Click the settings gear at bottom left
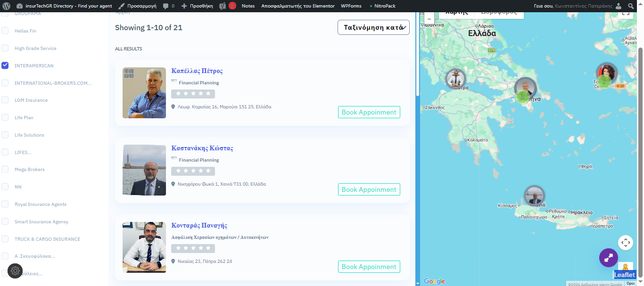 [15, 271]
